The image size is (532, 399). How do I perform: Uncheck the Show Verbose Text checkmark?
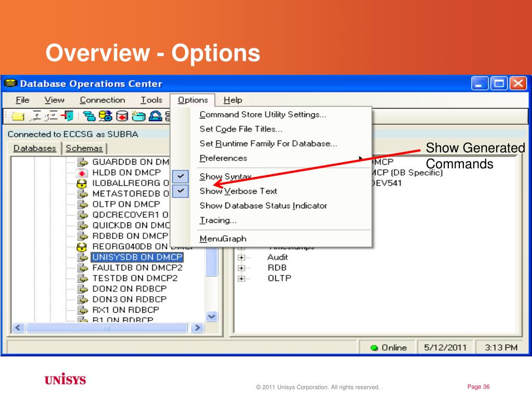pos(180,191)
